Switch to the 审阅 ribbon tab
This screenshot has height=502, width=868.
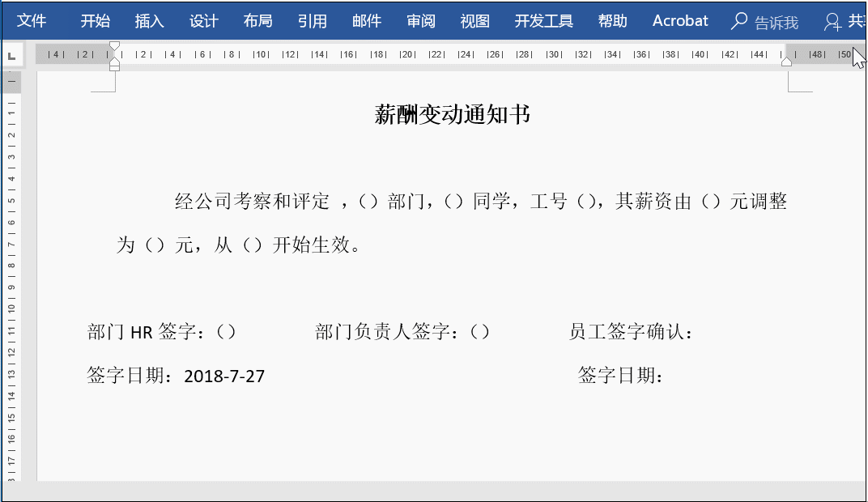[x=421, y=20]
